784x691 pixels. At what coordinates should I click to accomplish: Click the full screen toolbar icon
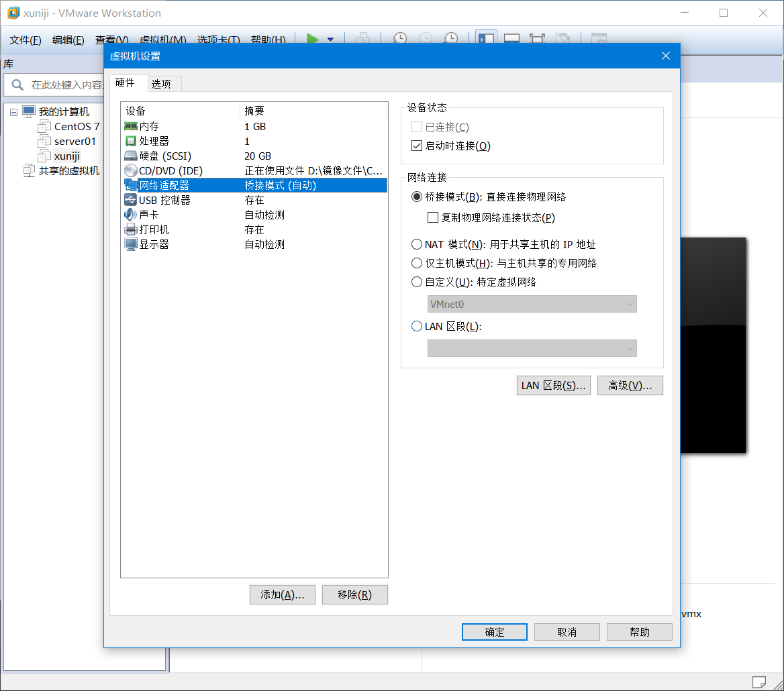coord(537,38)
